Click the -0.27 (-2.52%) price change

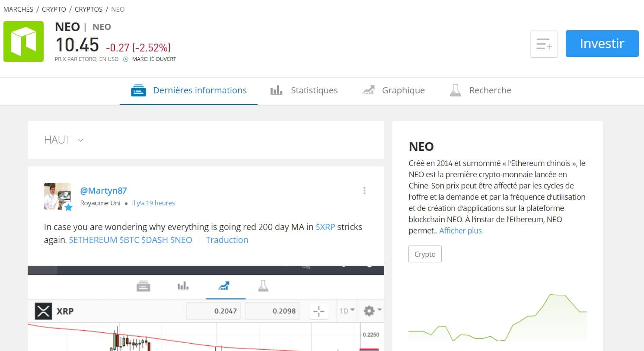click(138, 47)
